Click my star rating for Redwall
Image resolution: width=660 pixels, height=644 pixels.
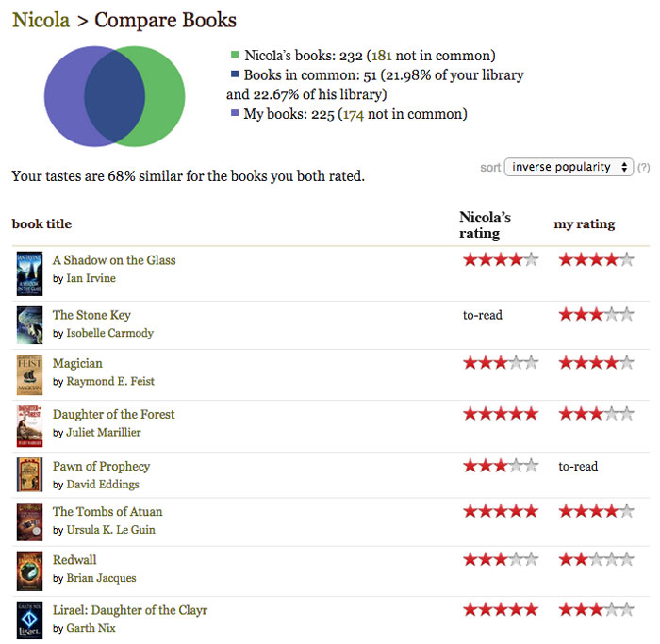[x=596, y=559]
